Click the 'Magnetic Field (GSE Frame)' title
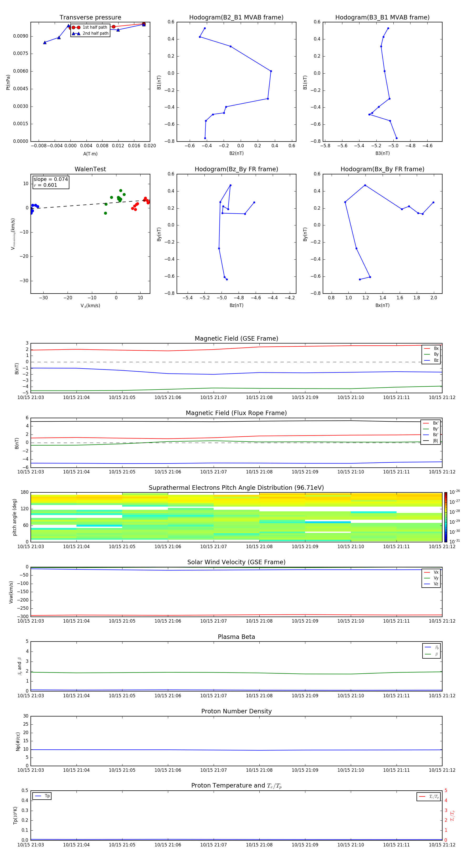 click(x=236, y=339)
